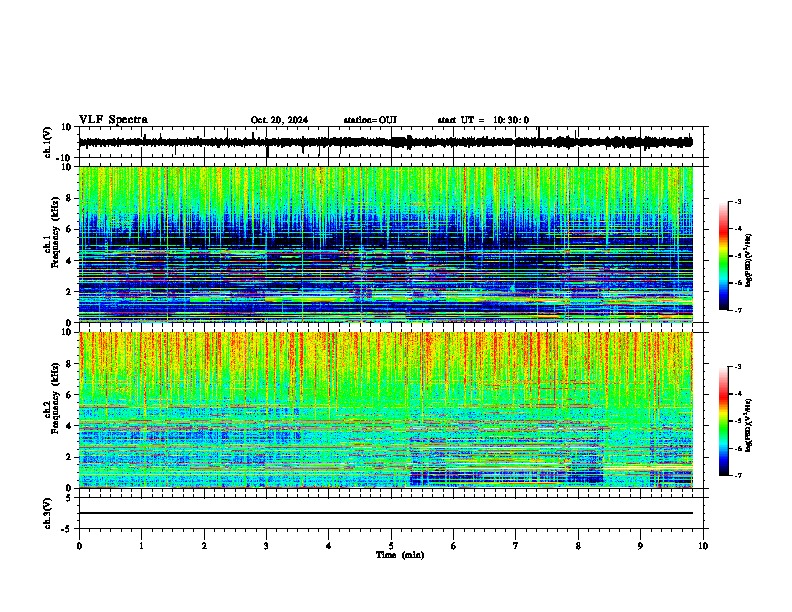This screenshot has height=612, width=792.
Task: Select the ch.2 "Frequency (kHz)" axis label
Action: (55, 397)
